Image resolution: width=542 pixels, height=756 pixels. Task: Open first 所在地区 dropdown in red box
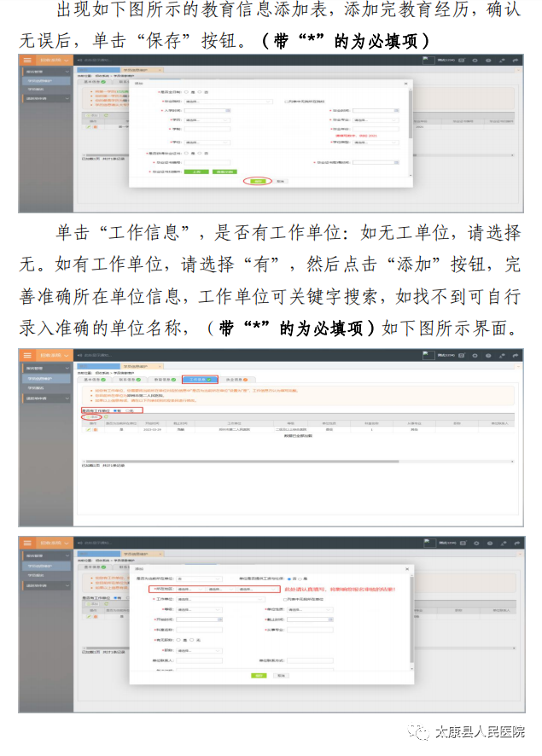pos(190,589)
